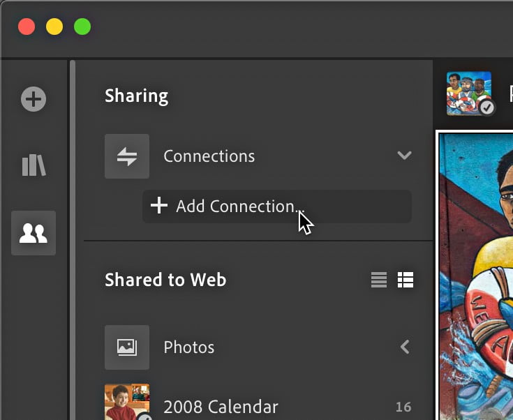Minimize the window with the yellow button
Image resolution: width=513 pixels, height=420 pixels.
[54, 27]
